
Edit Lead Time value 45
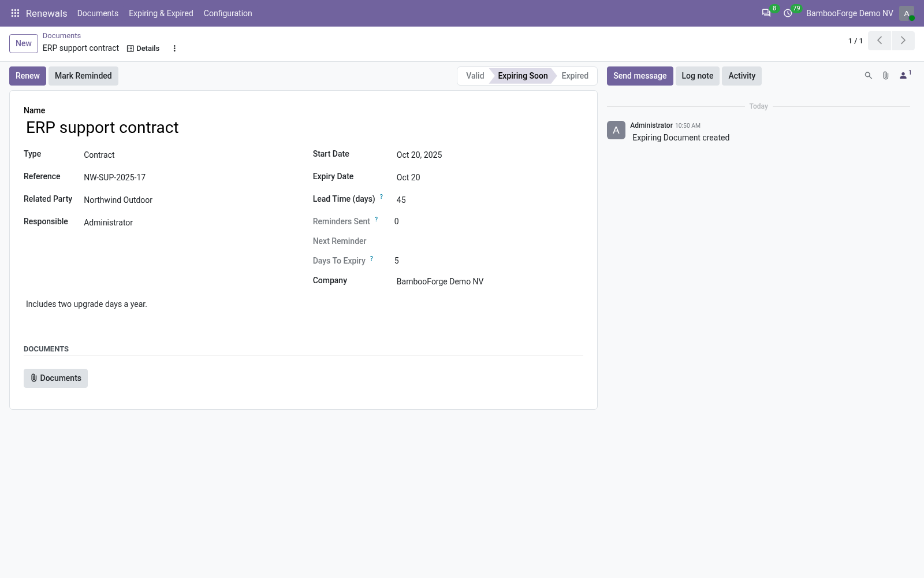click(489, 200)
